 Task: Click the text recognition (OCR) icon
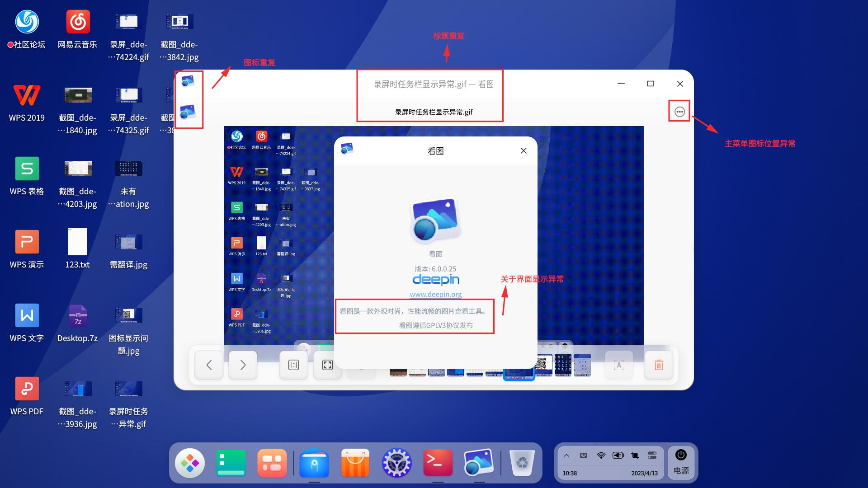point(619,365)
